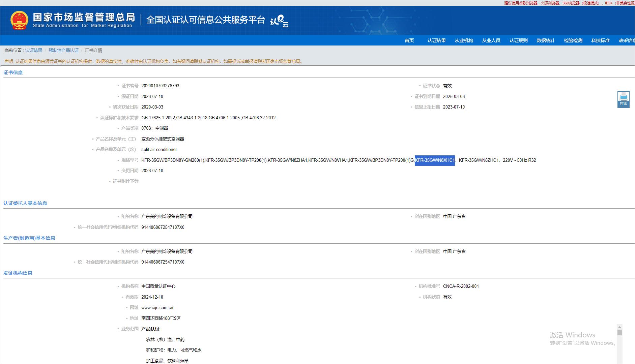Click approval number CNCA-R-2002-001
The height and width of the screenshot is (364, 635).
pos(461,286)
